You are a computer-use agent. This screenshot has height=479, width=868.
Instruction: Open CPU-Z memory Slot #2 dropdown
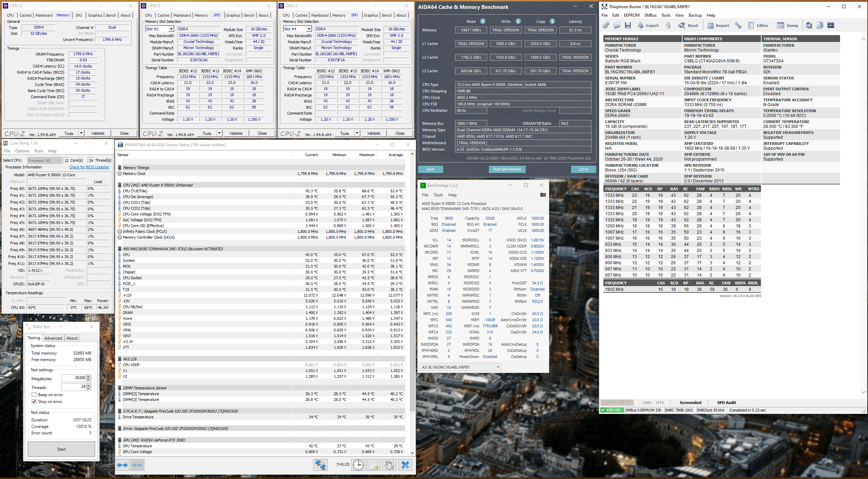click(171, 29)
